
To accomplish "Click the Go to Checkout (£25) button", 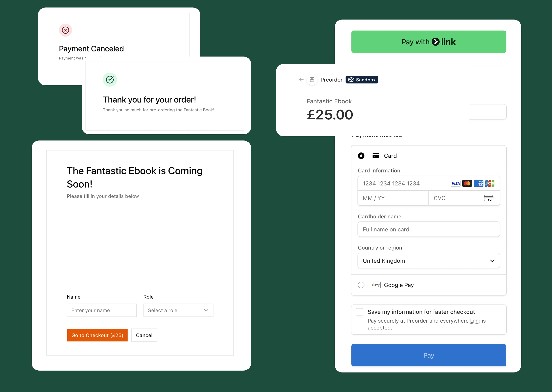I will [x=97, y=335].
